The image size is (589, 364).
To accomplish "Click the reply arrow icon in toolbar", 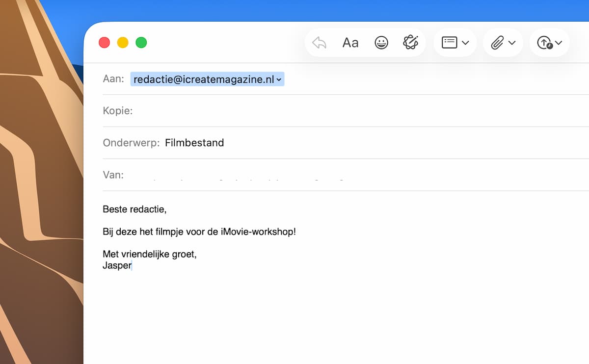I will [x=320, y=43].
